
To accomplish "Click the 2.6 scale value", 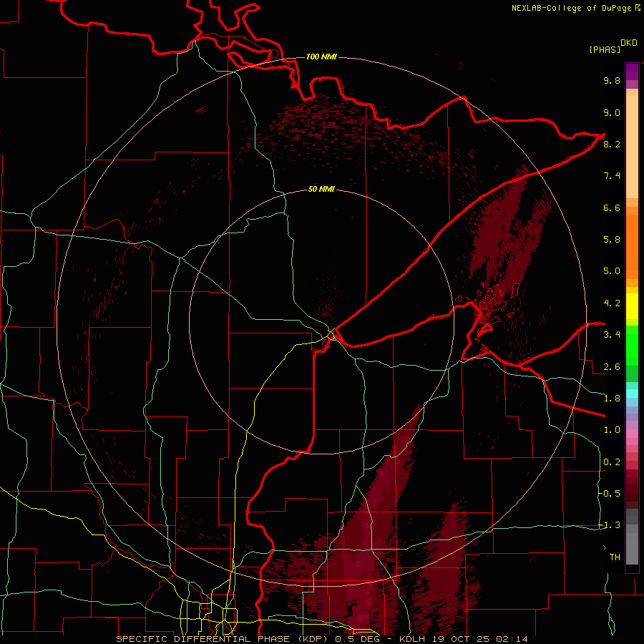I will click(612, 367).
